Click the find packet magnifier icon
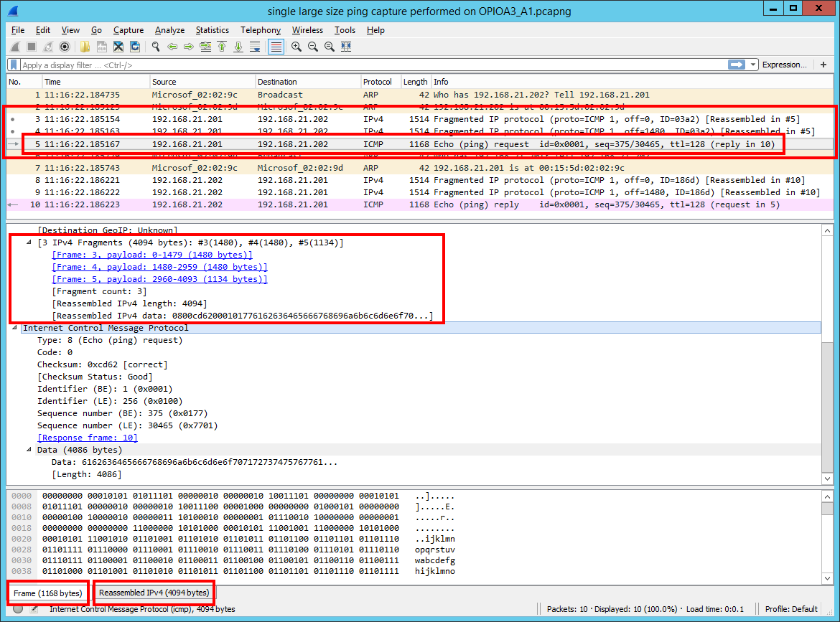Viewport: 840px width, 622px height. pos(156,47)
